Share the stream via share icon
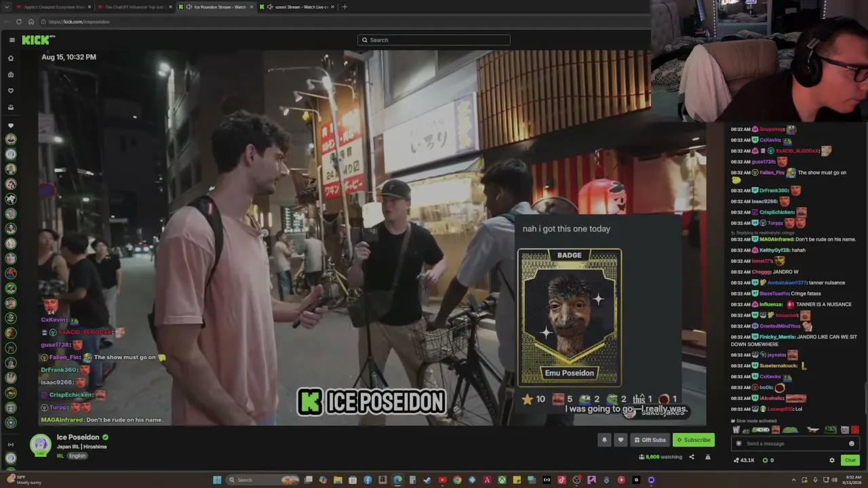868x488 pixels. [692, 457]
